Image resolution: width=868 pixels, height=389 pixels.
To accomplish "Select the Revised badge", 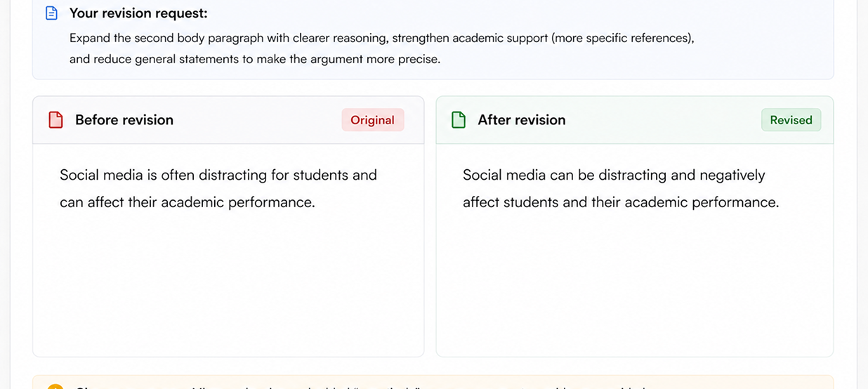I will pos(791,120).
